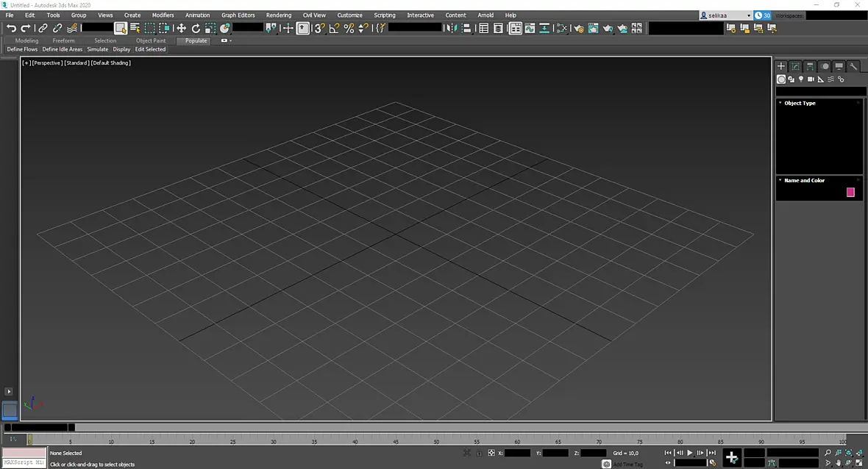
Task: Click the Define Flows button
Action: (22, 49)
